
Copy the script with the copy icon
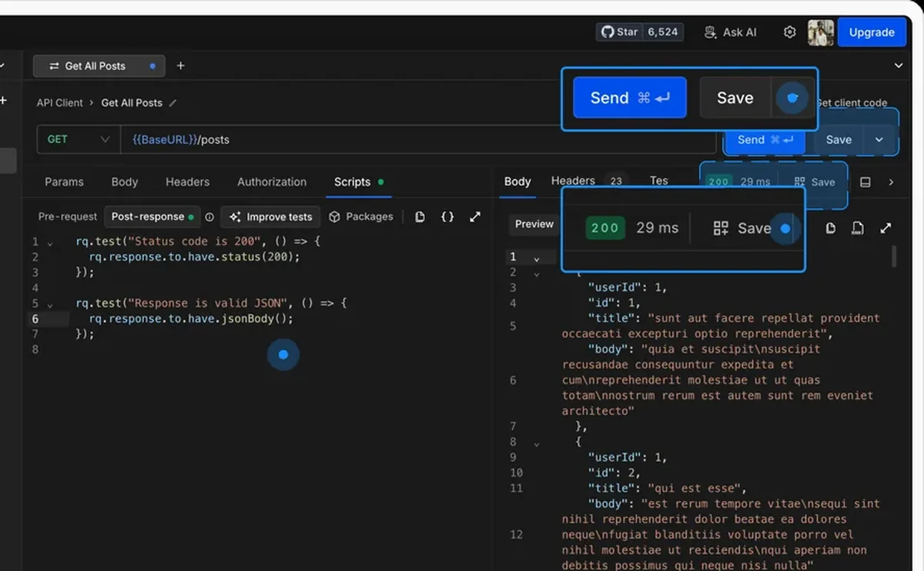pyautogui.click(x=420, y=217)
